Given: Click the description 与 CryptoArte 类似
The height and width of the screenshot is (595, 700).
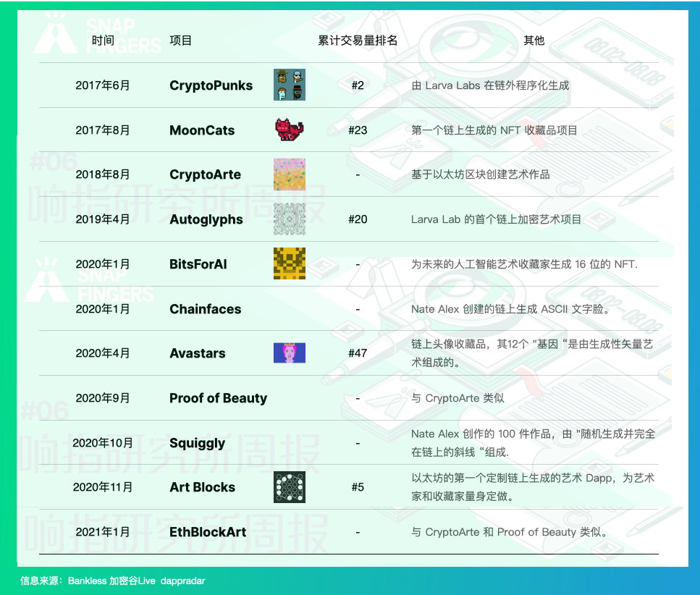Looking at the screenshot, I should tap(457, 397).
